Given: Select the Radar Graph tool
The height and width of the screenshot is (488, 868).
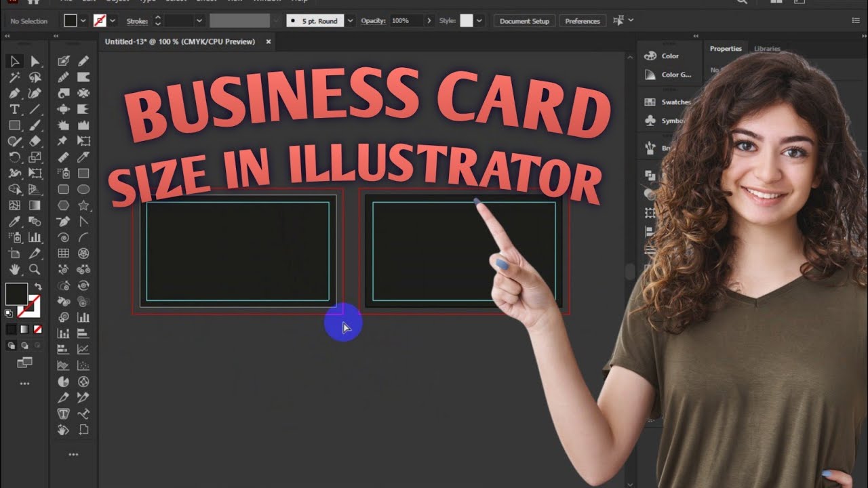Looking at the screenshot, I should pyautogui.click(x=83, y=382).
